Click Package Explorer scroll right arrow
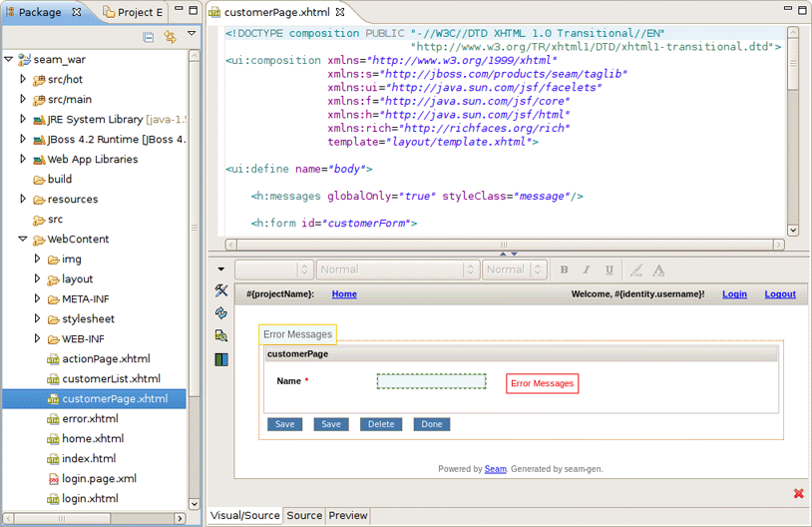The image size is (812, 527). (180, 518)
